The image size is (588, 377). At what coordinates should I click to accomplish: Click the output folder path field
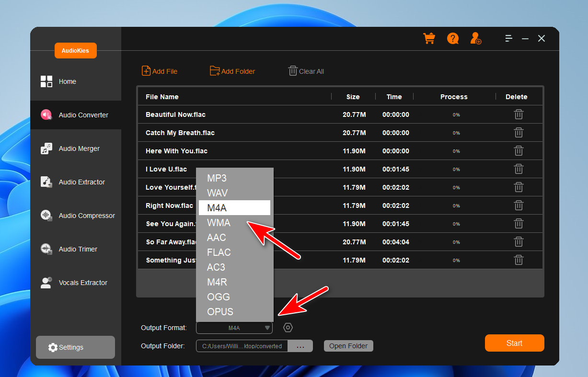(x=242, y=346)
